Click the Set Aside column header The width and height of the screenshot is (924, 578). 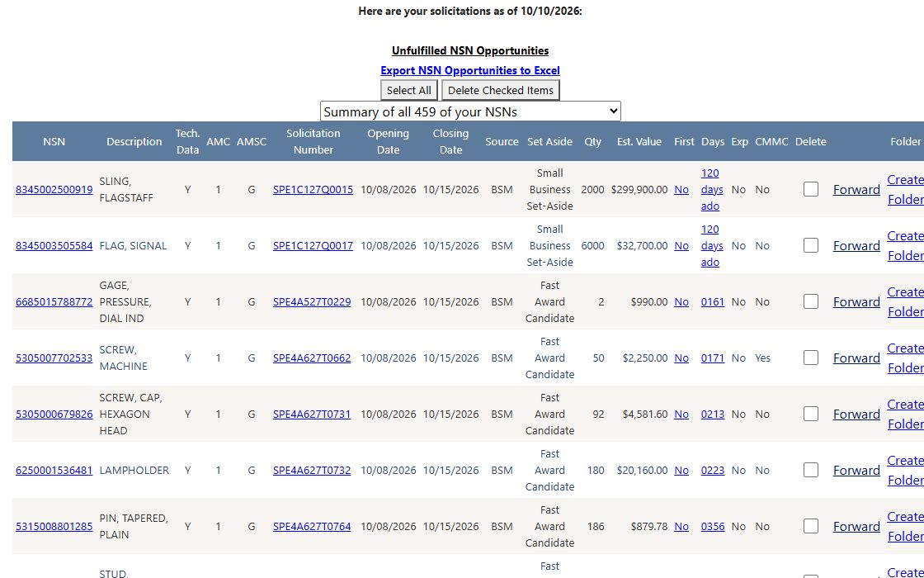coord(549,141)
